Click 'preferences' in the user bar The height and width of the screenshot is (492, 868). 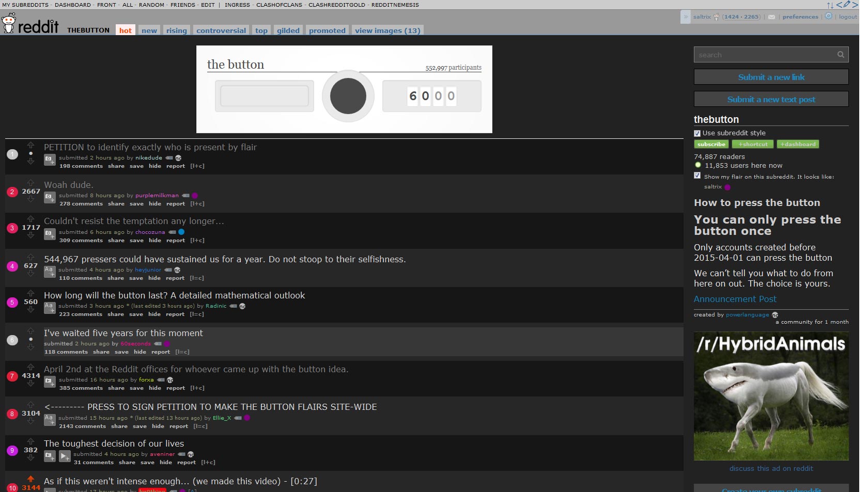[x=800, y=17]
